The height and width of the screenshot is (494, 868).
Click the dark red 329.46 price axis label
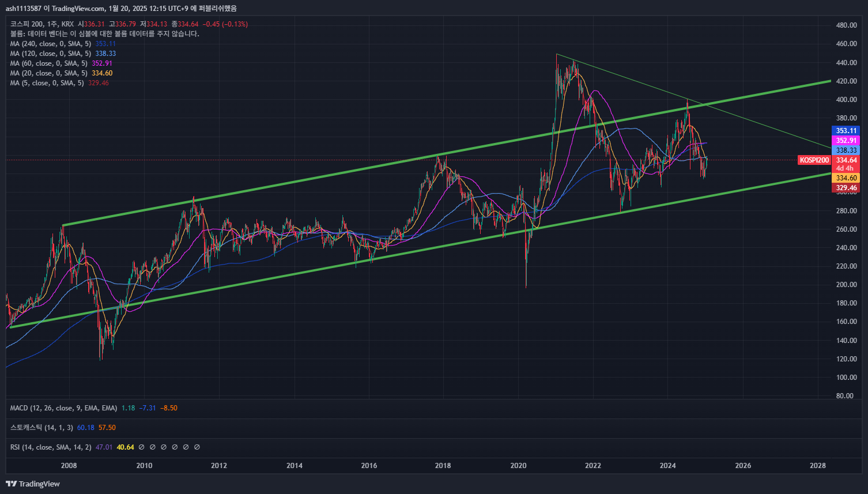click(846, 188)
